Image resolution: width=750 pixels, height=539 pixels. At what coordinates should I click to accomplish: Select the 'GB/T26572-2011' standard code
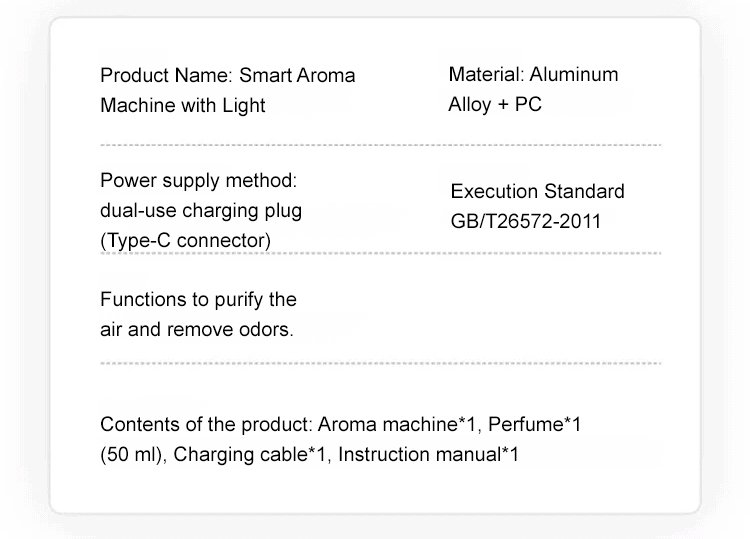526,221
